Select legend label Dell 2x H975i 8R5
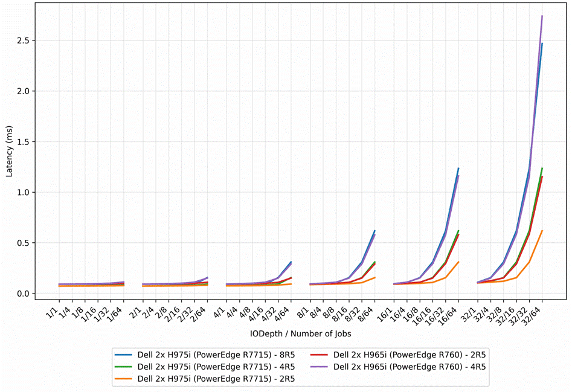572x392 pixels. point(216,355)
